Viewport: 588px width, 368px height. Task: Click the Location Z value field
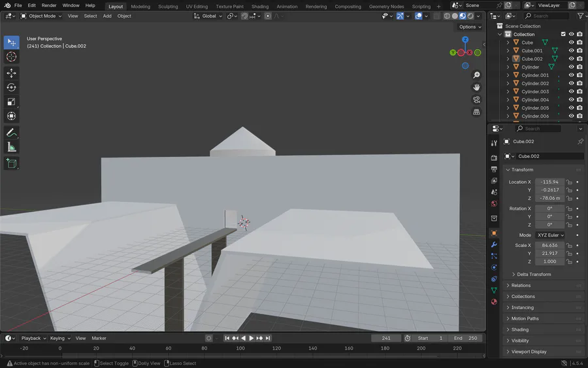pyautogui.click(x=549, y=198)
